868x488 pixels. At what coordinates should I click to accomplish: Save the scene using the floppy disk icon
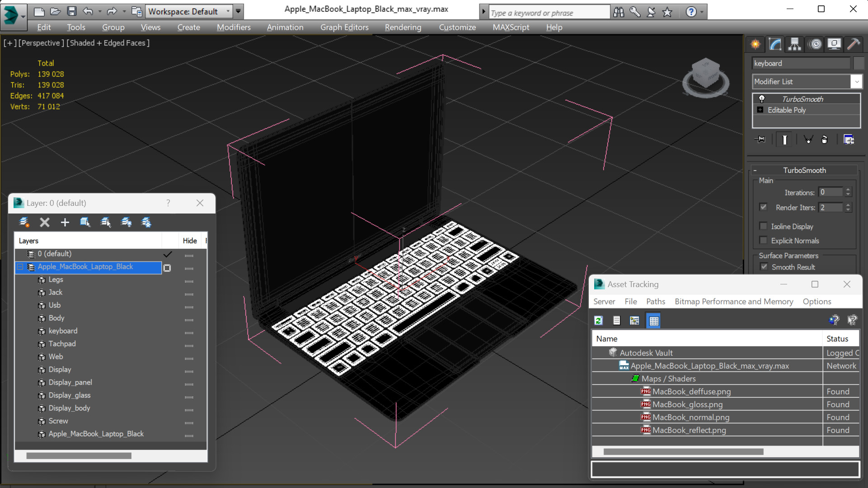pos(71,11)
